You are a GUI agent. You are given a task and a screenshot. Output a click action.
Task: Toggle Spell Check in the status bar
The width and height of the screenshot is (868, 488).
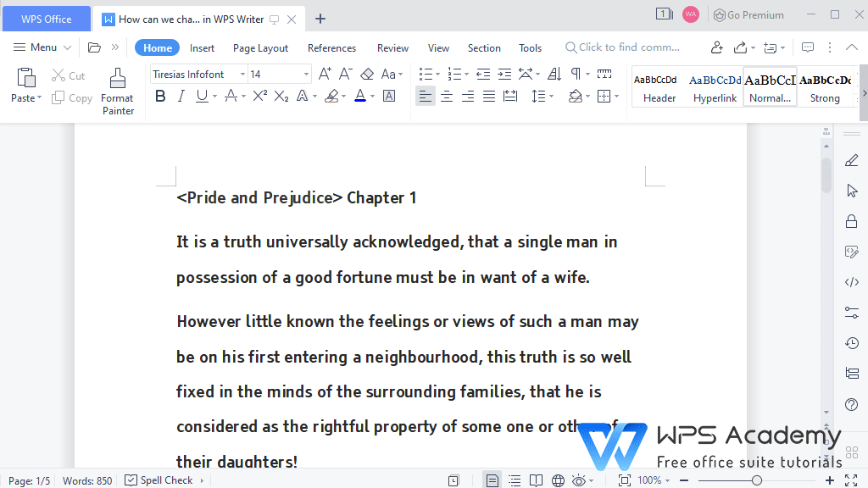(159, 480)
